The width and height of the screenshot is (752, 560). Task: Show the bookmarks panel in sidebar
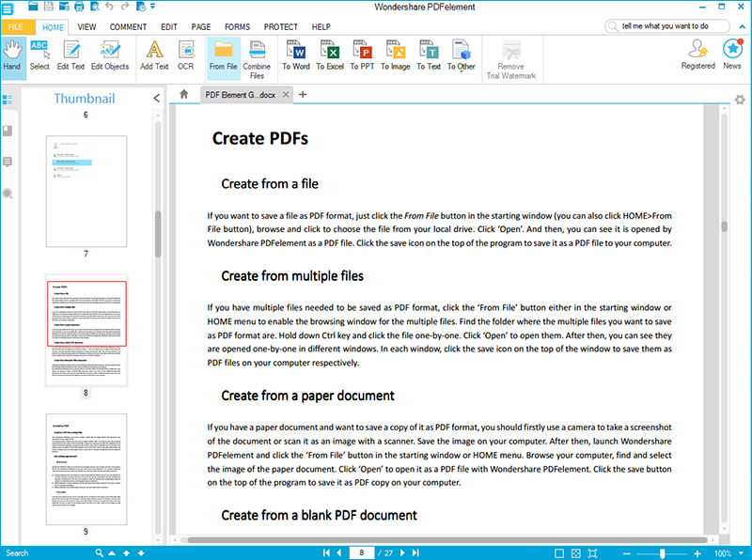(8, 132)
